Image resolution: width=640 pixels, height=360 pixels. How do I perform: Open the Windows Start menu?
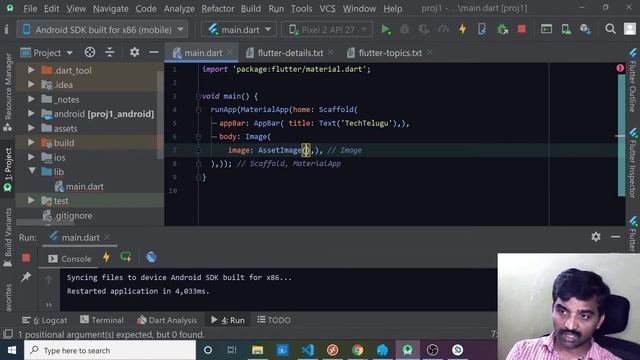[x=12, y=350]
